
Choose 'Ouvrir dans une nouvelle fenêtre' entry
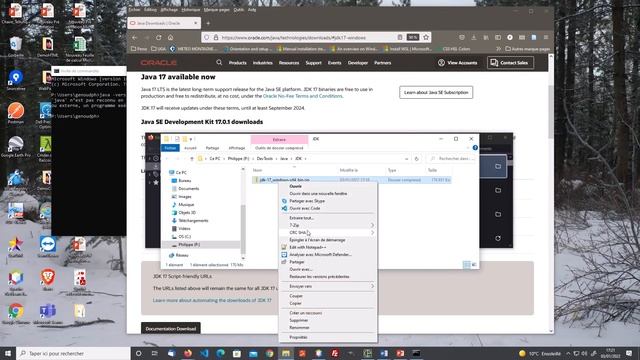pos(318,193)
